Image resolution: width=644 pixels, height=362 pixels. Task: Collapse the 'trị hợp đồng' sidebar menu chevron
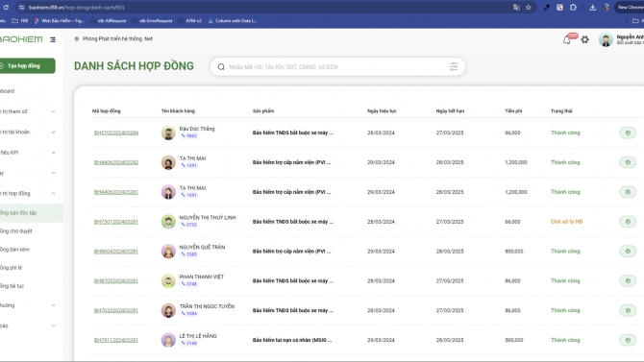pyautogui.click(x=54, y=193)
